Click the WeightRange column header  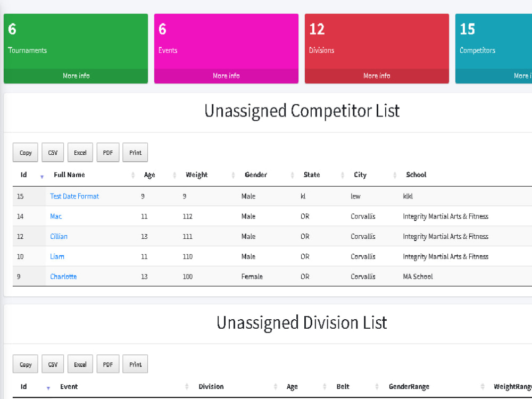click(x=512, y=386)
